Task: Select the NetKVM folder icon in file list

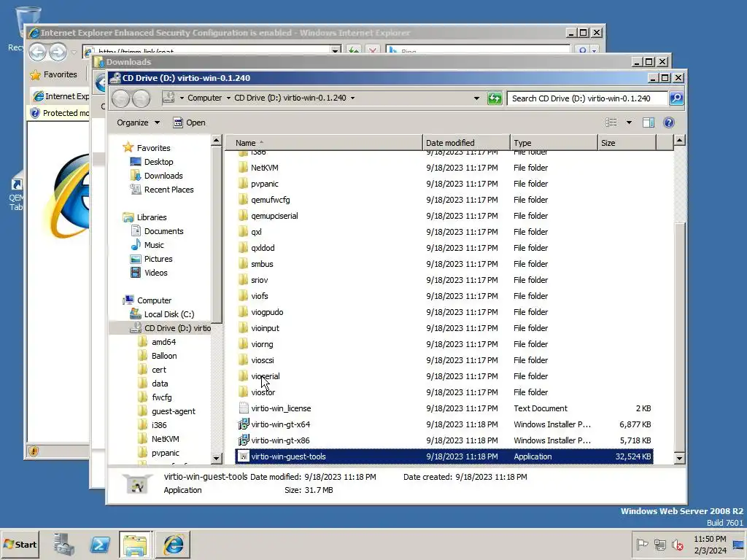Action: point(243,168)
